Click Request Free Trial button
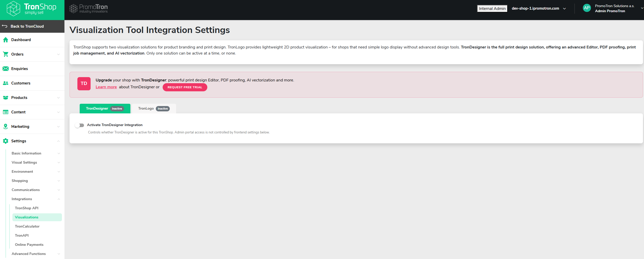The height and width of the screenshot is (259, 644). pyautogui.click(x=185, y=87)
